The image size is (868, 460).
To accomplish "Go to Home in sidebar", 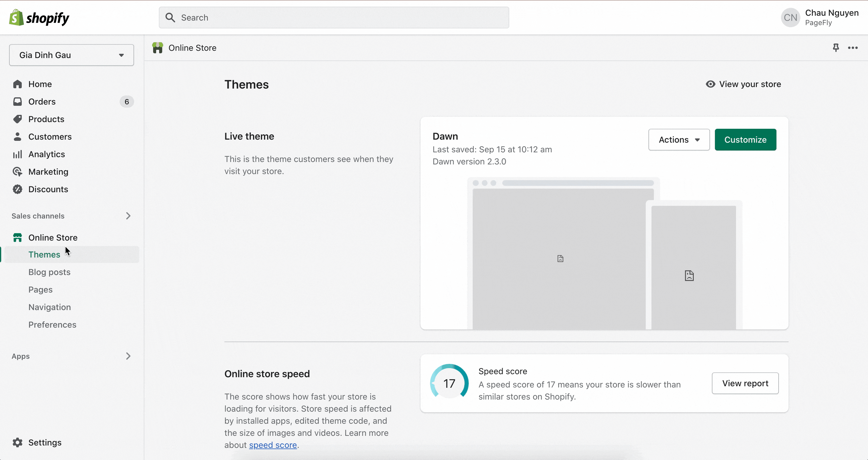I will coord(40,84).
